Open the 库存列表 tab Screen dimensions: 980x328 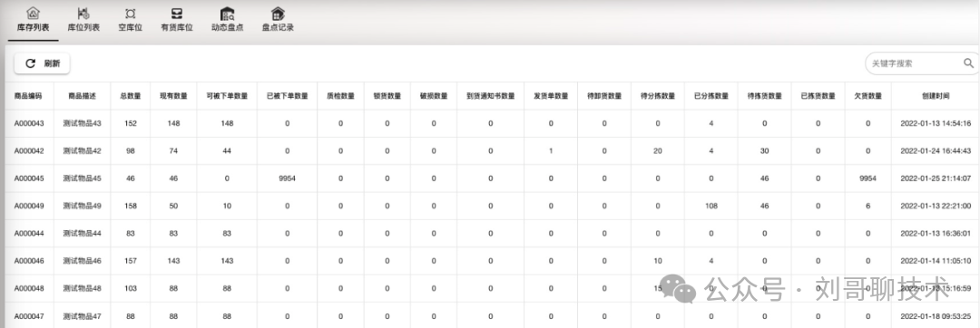pyautogui.click(x=34, y=20)
